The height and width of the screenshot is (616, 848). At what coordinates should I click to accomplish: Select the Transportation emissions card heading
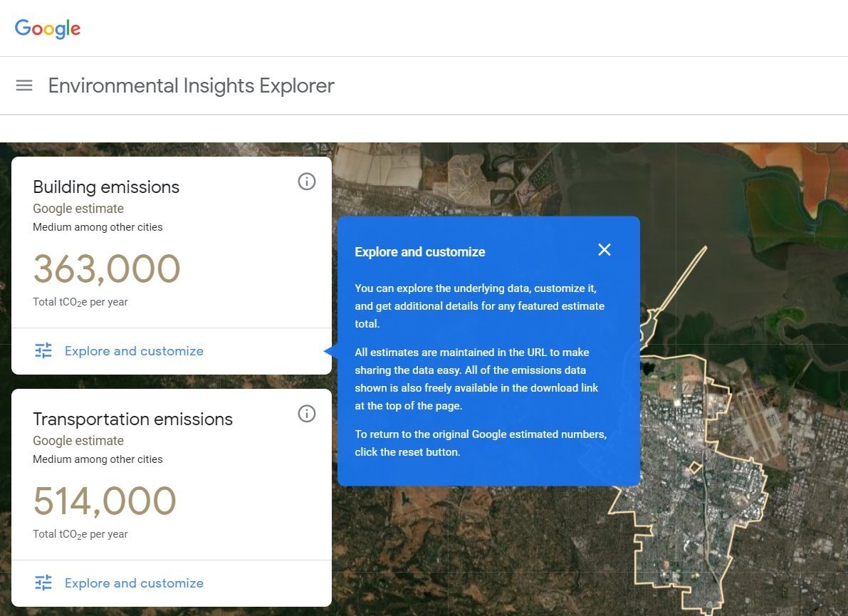(x=132, y=419)
